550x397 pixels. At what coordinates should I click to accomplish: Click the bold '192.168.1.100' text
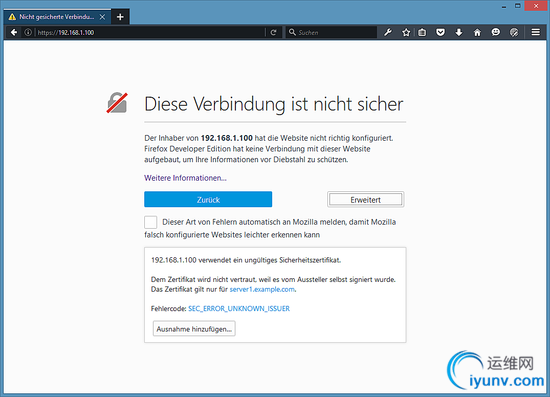(x=227, y=138)
